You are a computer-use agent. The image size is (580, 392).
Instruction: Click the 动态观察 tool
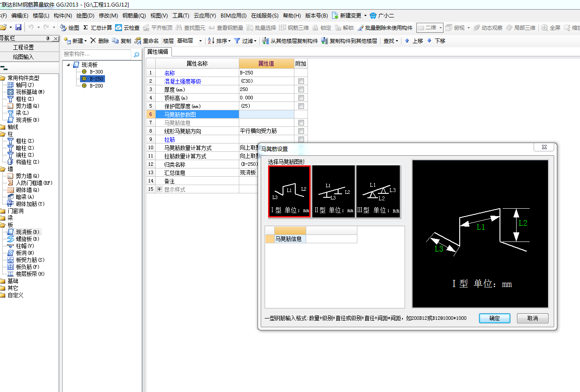click(x=488, y=28)
